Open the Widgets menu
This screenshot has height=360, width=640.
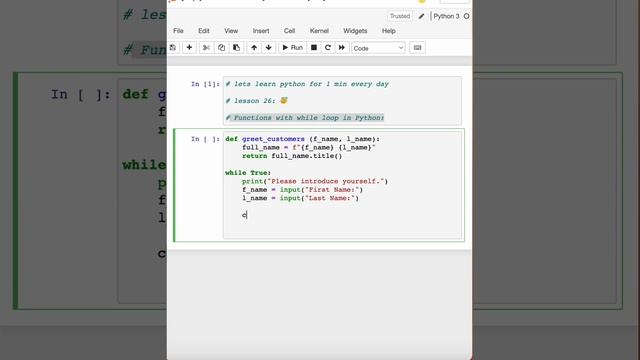(355, 31)
